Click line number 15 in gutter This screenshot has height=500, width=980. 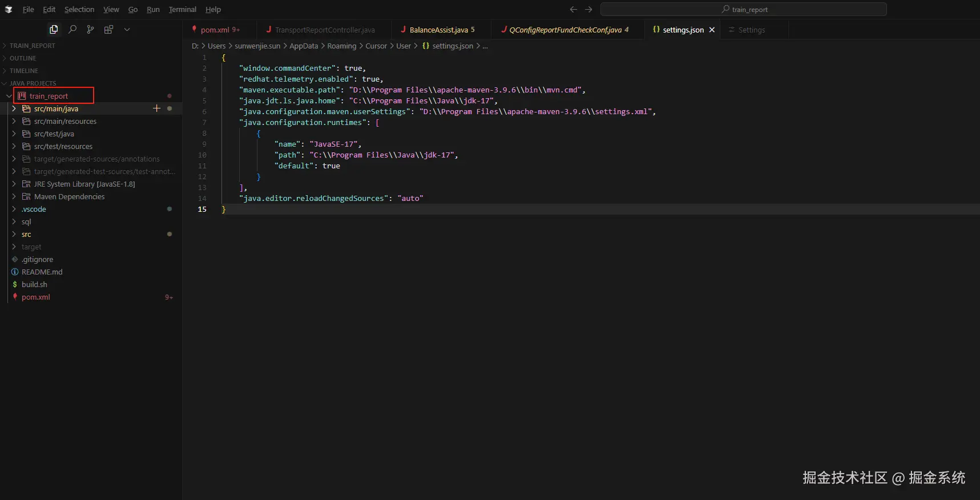[x=202, y=209]
